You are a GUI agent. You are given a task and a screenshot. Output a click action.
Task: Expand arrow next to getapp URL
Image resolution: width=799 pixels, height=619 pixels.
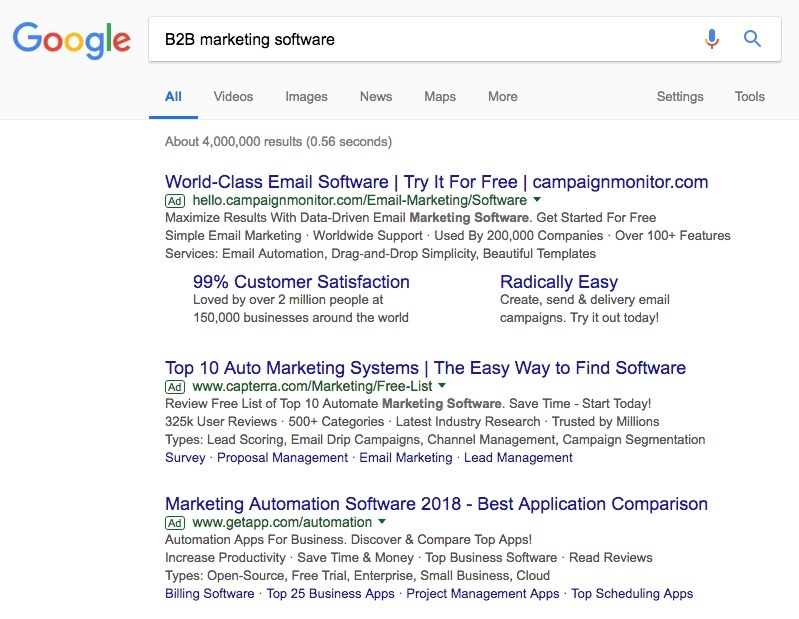[382, 521]
